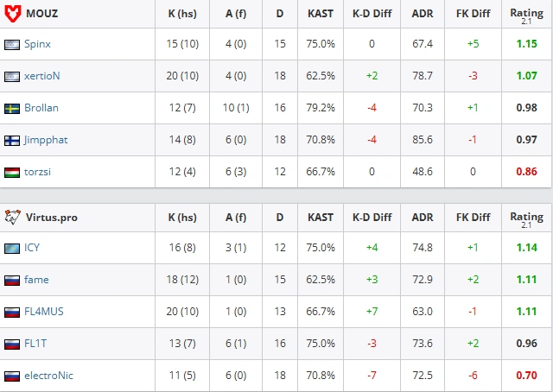The height and width of the screenshot is (392, 553).
Task: Open the fame player profile link
Action: tap(36, 280)
